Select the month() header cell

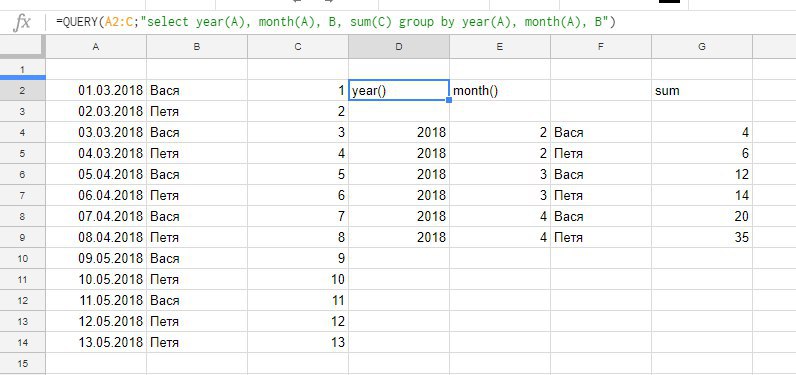click(500, 90)
